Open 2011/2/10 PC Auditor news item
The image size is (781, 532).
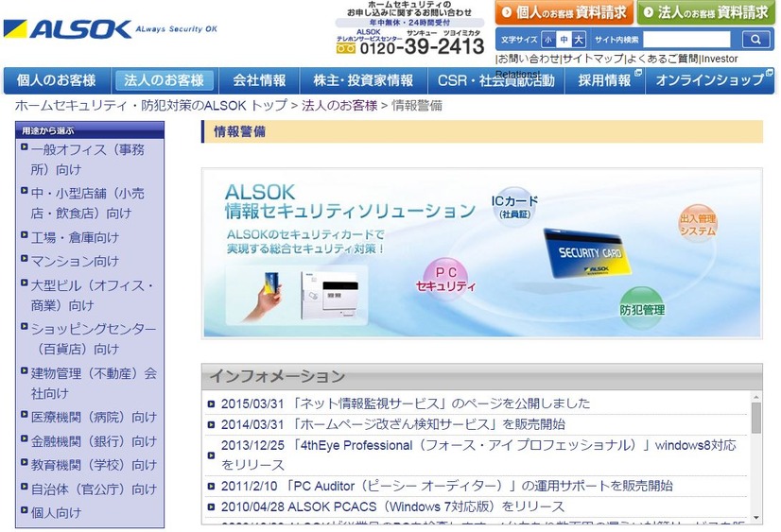447,486
